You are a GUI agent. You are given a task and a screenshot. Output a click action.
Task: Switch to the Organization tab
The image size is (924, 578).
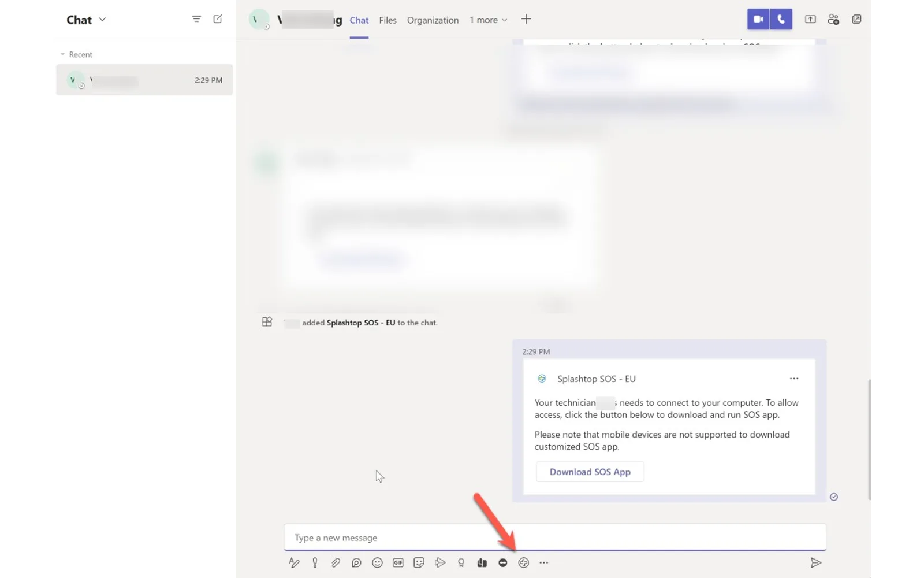click(x=433, y=20)
